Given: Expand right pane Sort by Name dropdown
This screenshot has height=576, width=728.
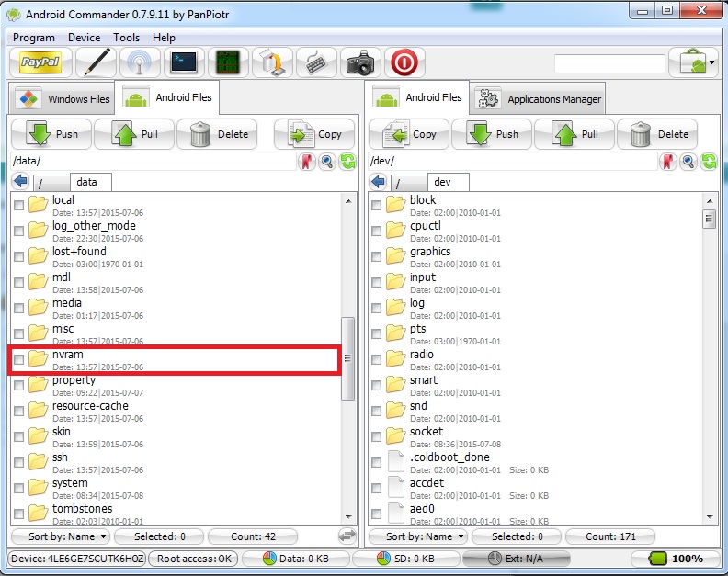Looking at the screenshot, I should [418, 536].
